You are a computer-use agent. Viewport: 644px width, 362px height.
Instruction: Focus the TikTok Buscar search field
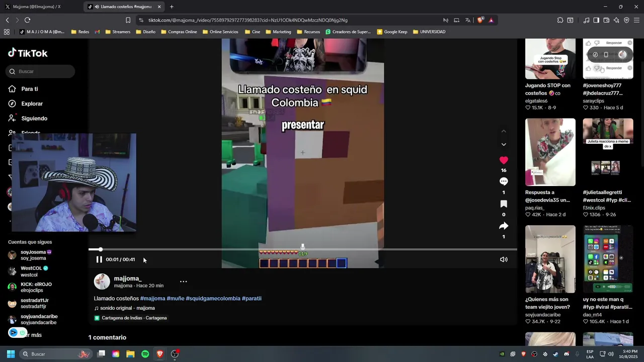[x=41, y=71]
